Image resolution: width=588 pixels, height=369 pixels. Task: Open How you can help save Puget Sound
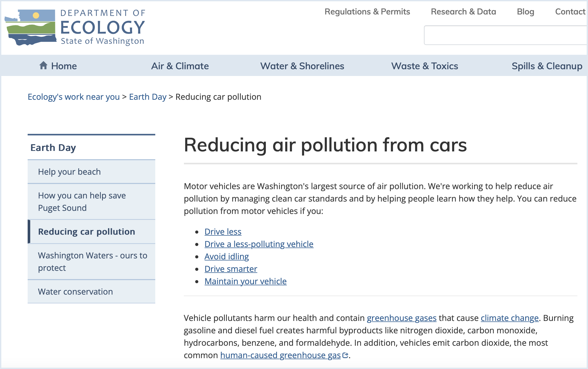pyautogui.click(x=82, y=202)
